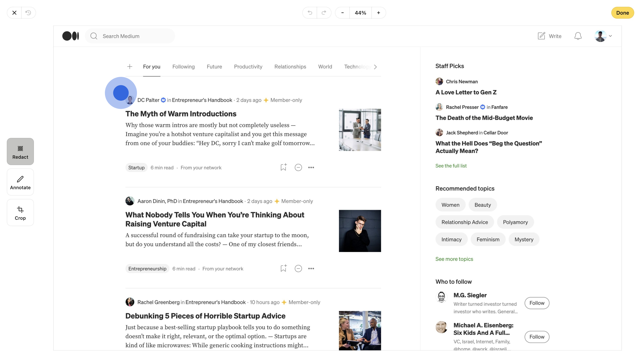This screenshot has width=641, height=364.
Task: Click the revert history icon
Action: pyautogui.click(x=28, y=13)
